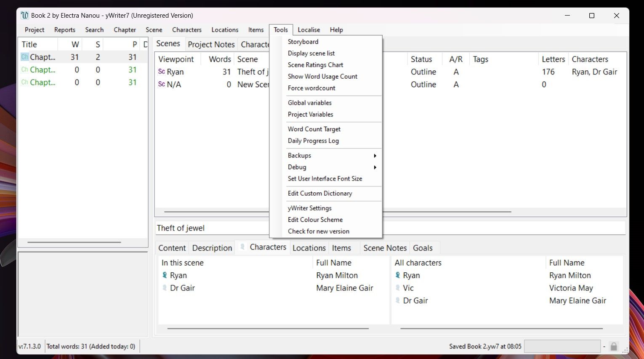Expand the Debug submenu arrow
Screen dimensions: 644x359
[375, 168]
